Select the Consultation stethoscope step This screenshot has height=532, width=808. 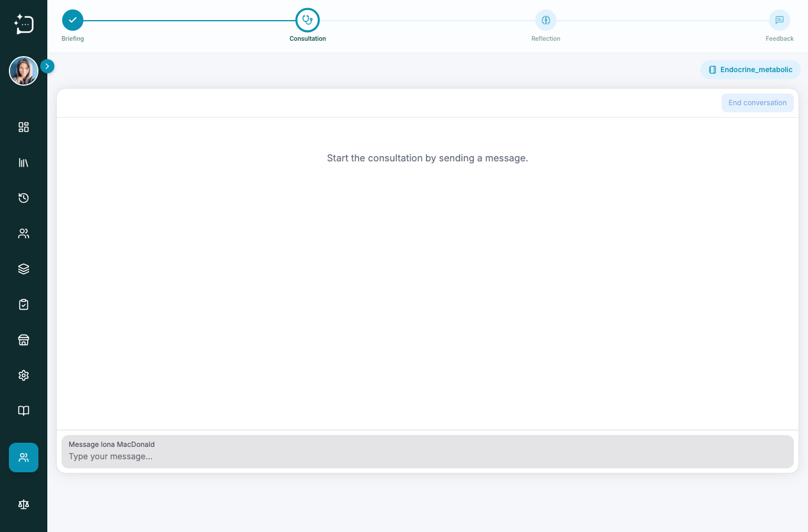coord(308,20)
